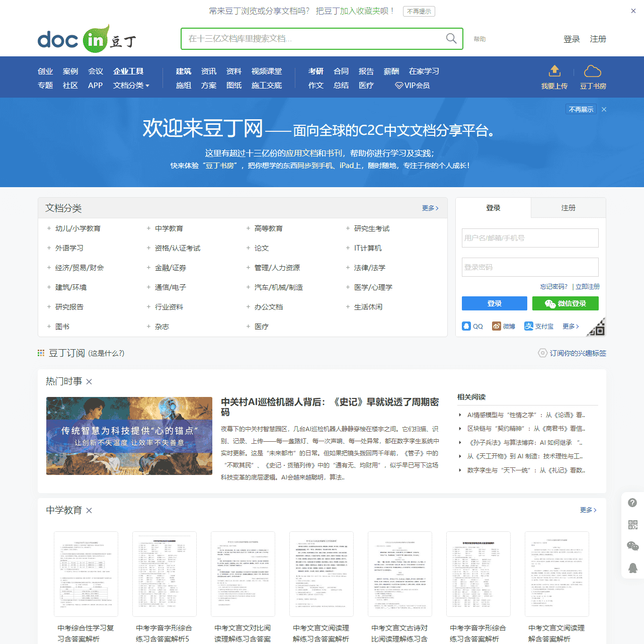Hide the 热门时事 section
This screenshot has height=644, width=644.
[89, 382]
